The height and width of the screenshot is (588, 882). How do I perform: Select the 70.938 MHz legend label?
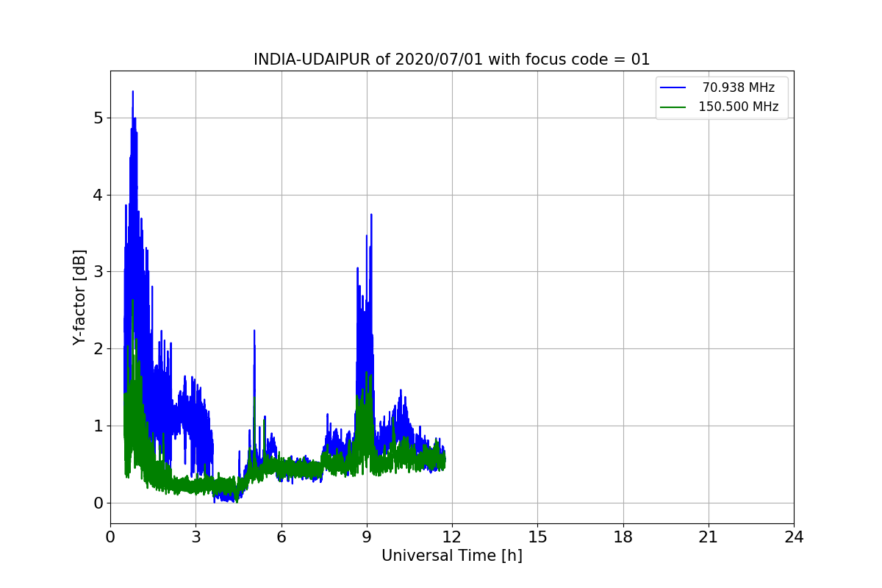coord(738,87)
